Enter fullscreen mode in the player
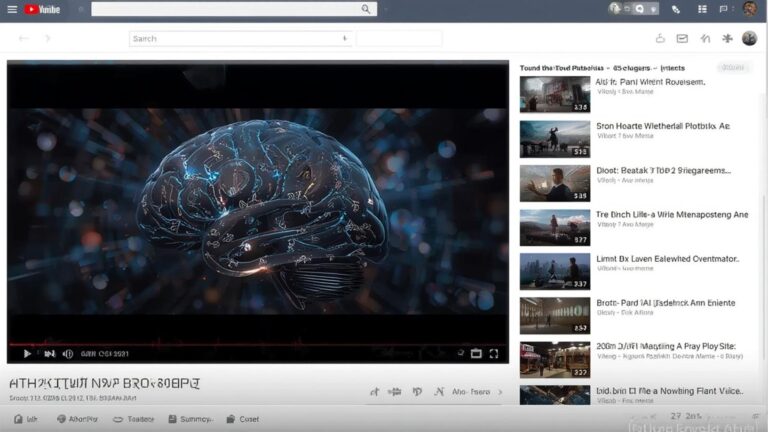Image resolution: width=768 pixels, height=432 pixels. coord(494,354)
